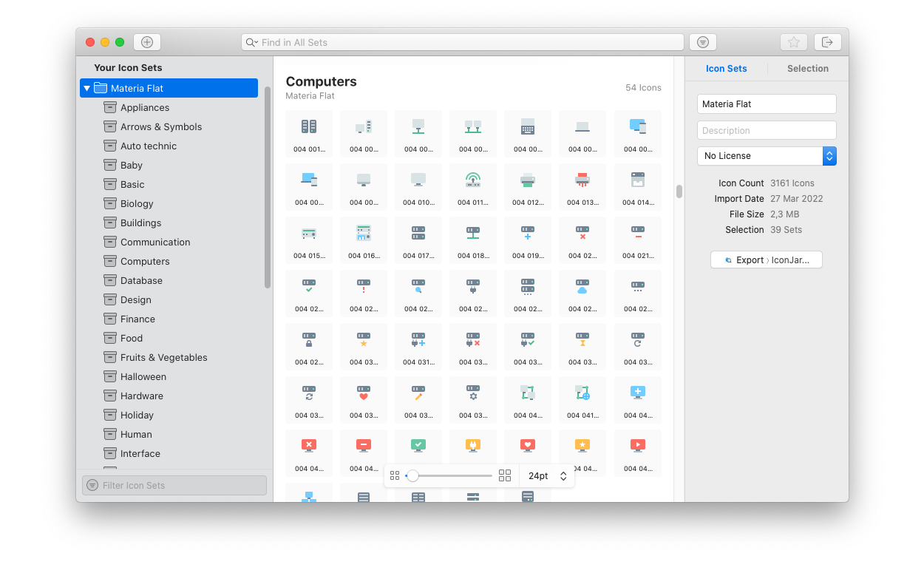This screenshot has width=924, height=573.
Task: Click the magnifier icon in the search bar
Action: pos(252,42)
